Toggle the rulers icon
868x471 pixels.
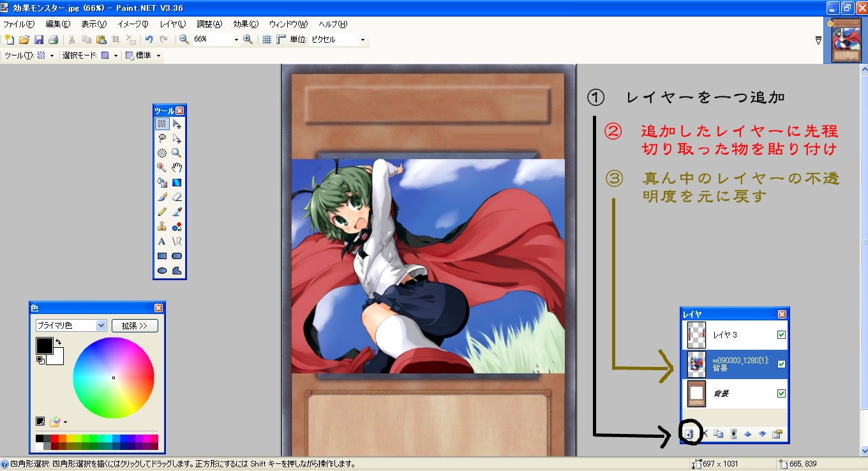pos(281,40)
